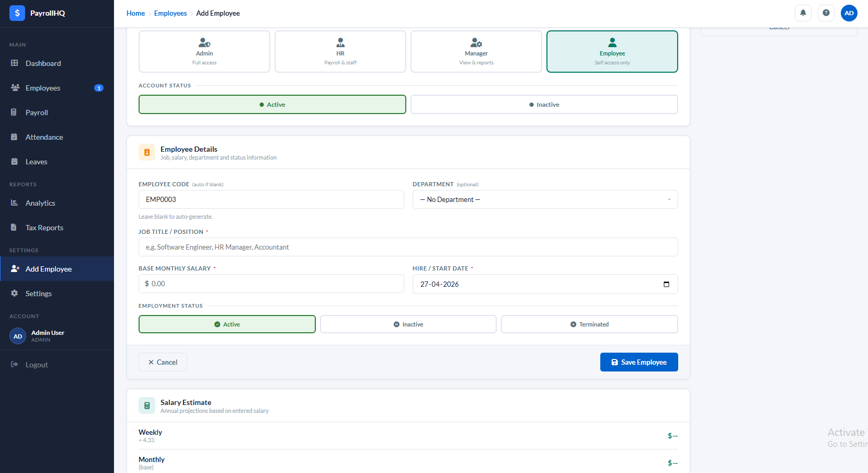Open the calendar picker icon in Hire Date
The width and height of the screenshot is (868, 473).
click(x=666, y=284)
